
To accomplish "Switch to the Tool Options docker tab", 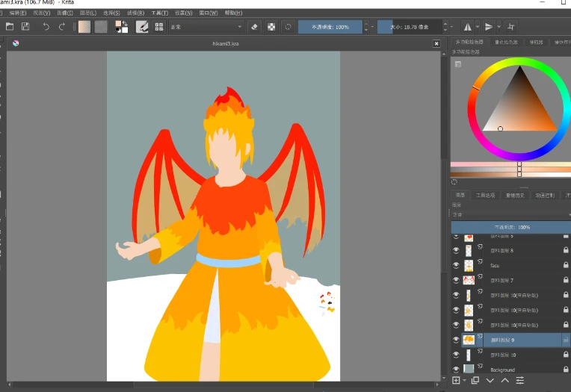I will [485, 196].
